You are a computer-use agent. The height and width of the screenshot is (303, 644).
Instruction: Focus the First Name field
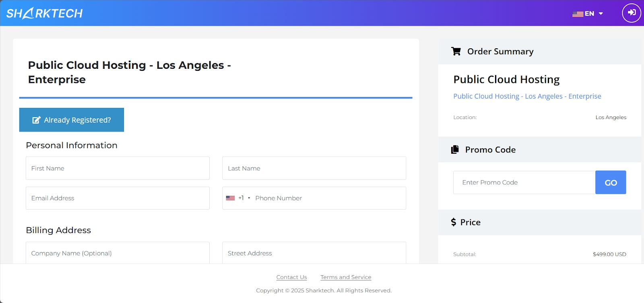click(118, 168)
